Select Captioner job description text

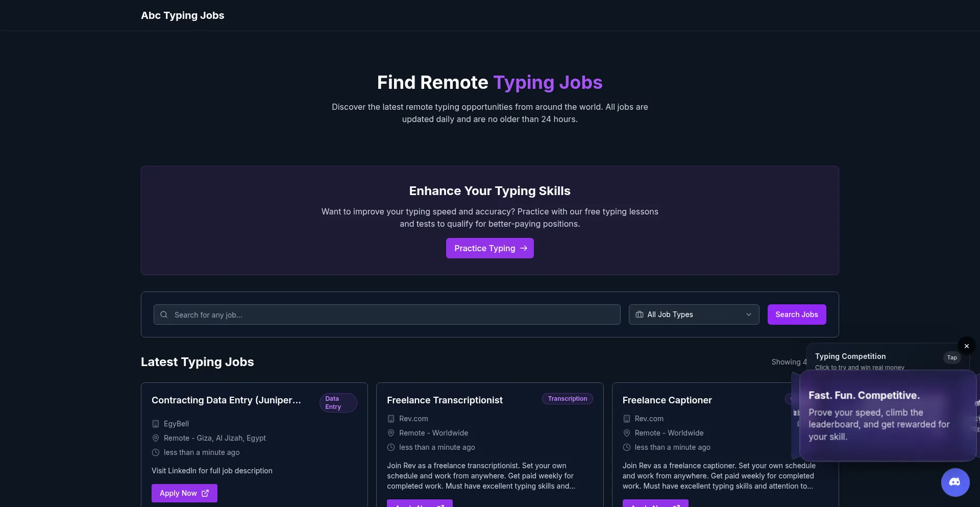point(719,476)
